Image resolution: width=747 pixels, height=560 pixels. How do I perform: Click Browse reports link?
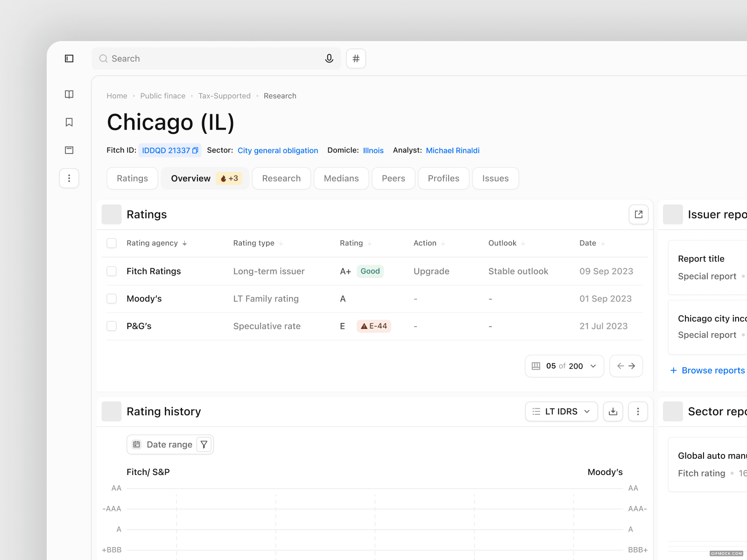[713, 371]
